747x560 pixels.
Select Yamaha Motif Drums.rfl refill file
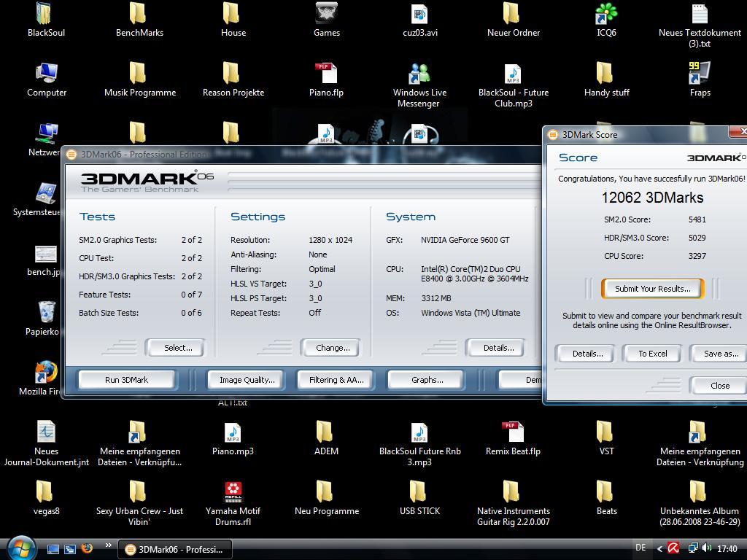233,504
